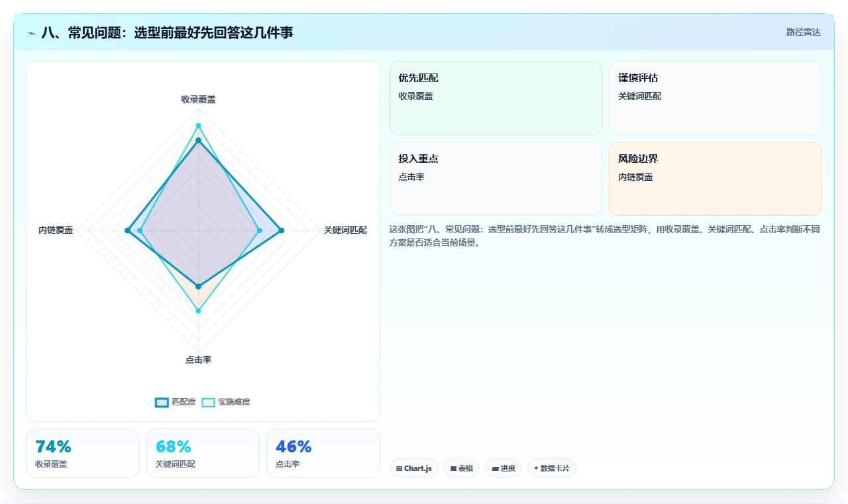Click 实施难度 data point on 收录覆盖 axis
Image resolution: width=848 pixels, height=504 pixels.
(x=198, y=125)
